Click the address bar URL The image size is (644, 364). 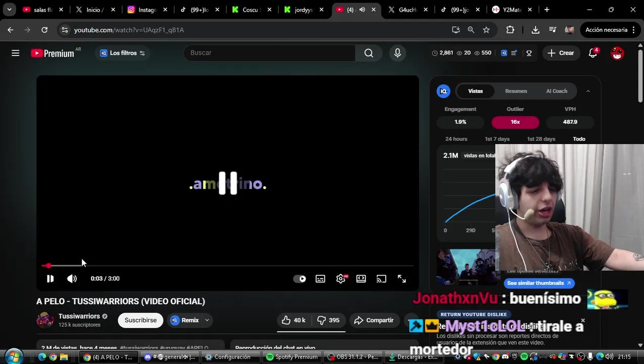[129, 30]
